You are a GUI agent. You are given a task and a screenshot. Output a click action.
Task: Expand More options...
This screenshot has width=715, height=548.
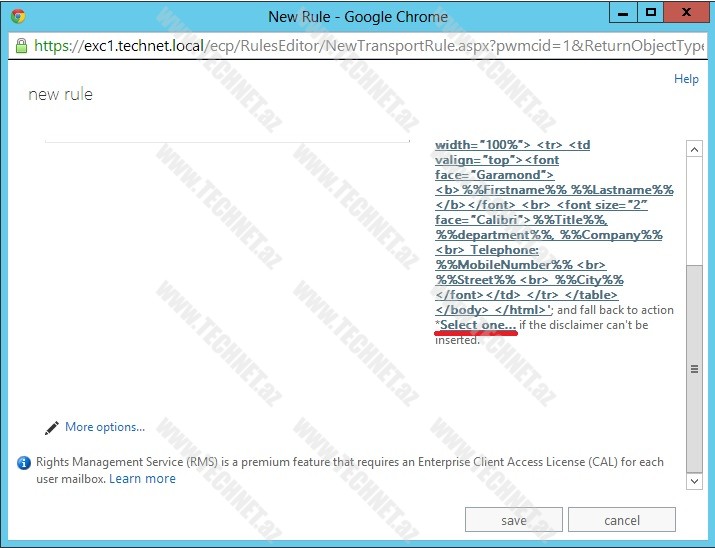pos(104,427)
